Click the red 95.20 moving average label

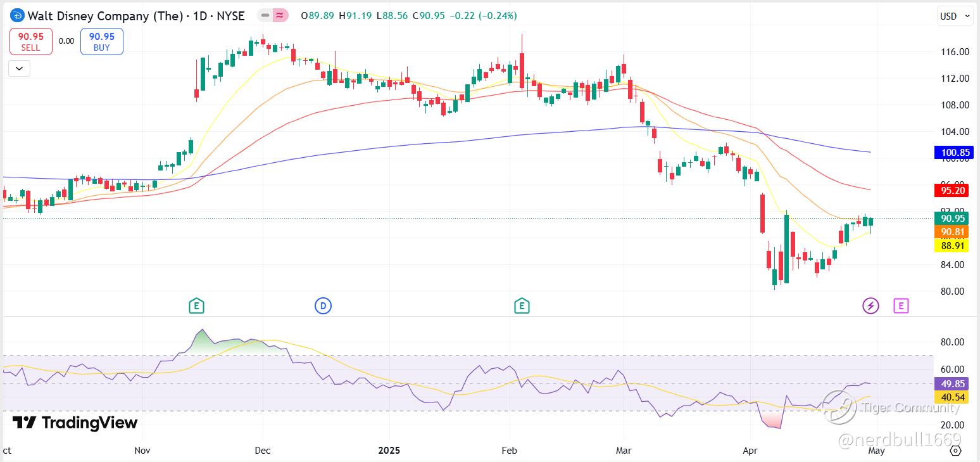coord(951,190)
